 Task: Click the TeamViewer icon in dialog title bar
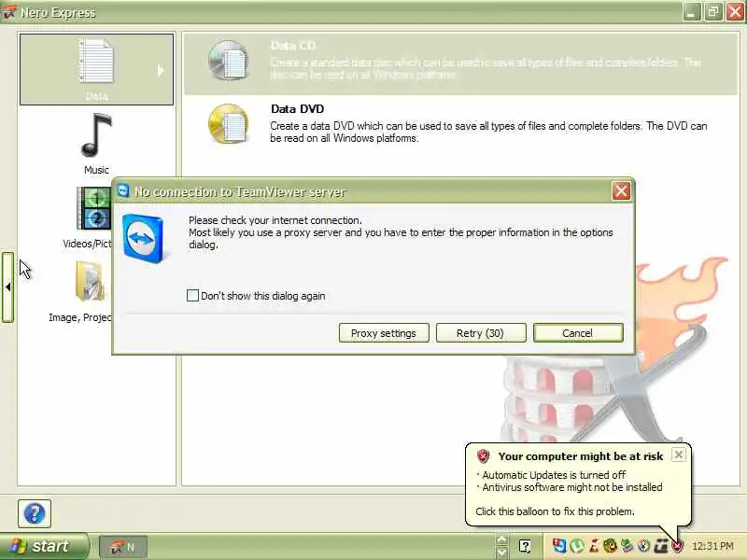(123, 190)
